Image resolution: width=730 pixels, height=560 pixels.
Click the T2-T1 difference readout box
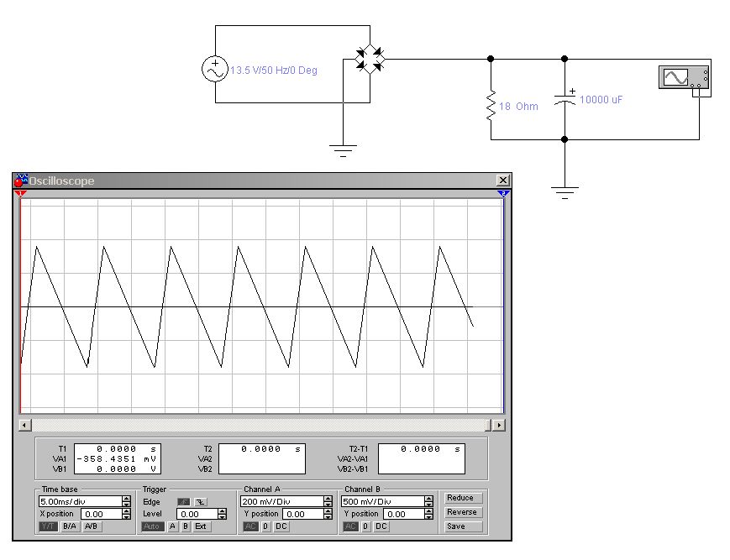pos(422,458)
